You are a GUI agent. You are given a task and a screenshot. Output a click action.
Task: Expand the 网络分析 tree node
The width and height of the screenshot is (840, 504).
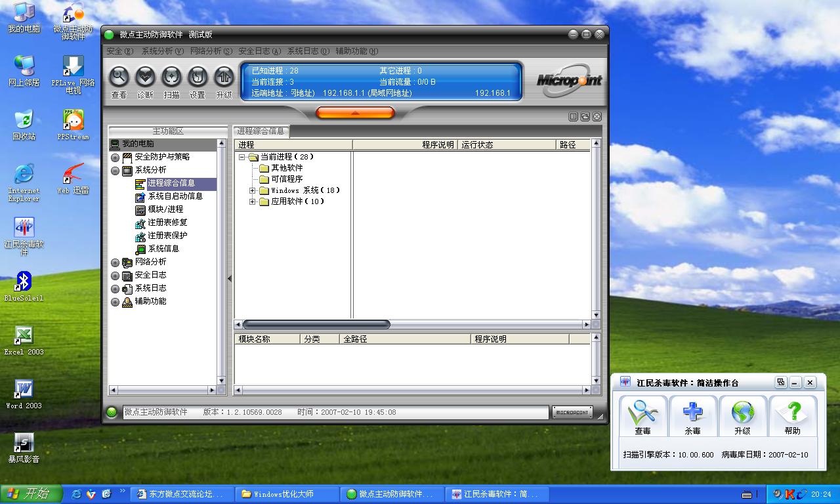[115, 262]
